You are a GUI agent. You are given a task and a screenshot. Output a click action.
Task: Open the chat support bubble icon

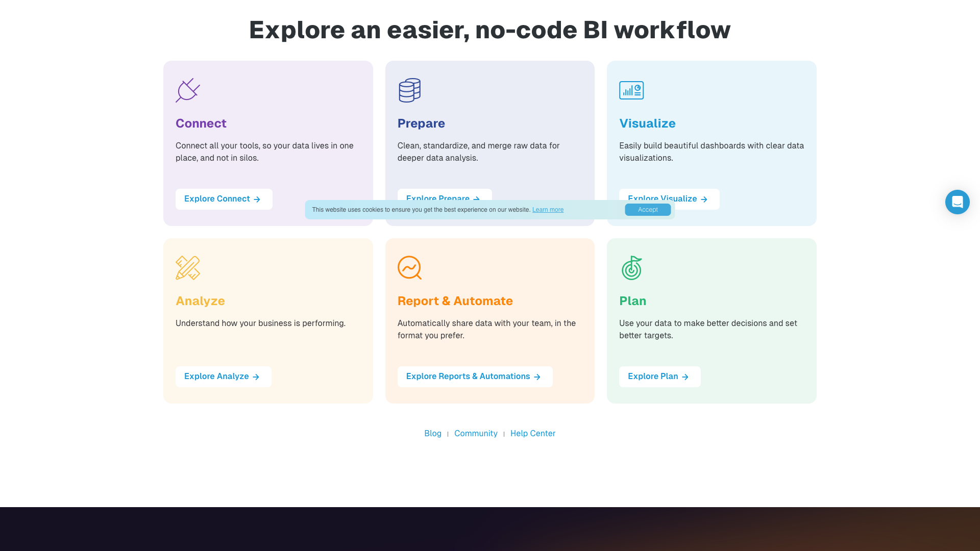click(957, 202)
